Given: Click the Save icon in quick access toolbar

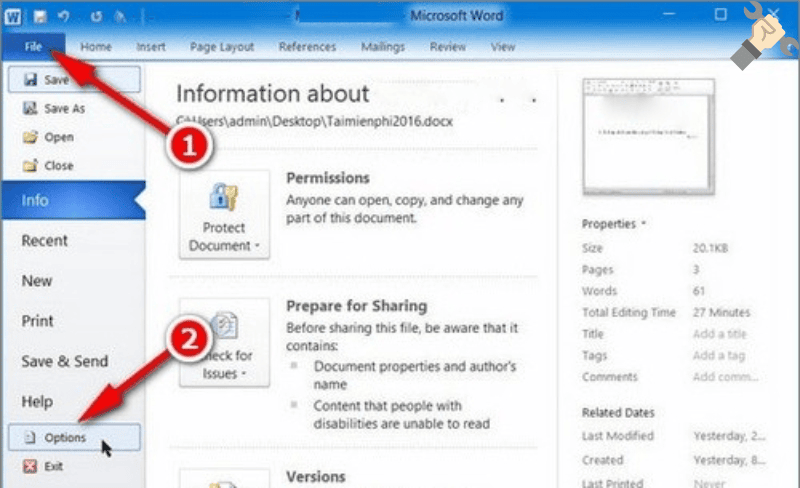Looking at the screenshot, I should [39, 16].
